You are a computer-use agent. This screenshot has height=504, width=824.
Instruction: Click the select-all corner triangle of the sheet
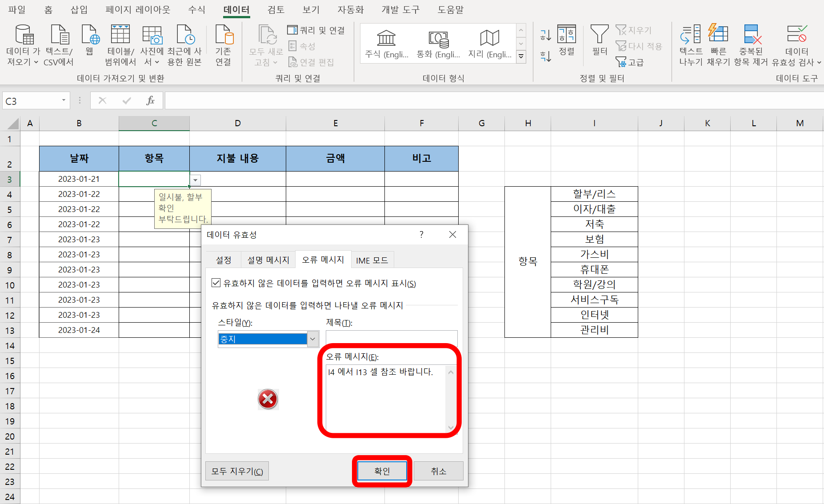[x=13, y=123]
